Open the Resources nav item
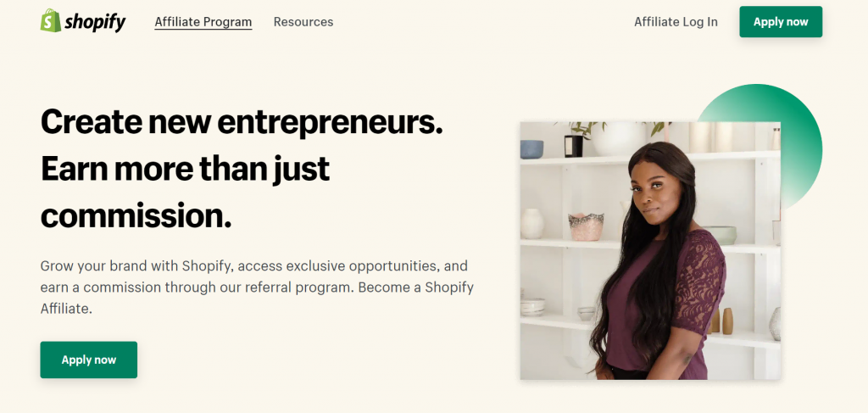 (x=303, y=22)
